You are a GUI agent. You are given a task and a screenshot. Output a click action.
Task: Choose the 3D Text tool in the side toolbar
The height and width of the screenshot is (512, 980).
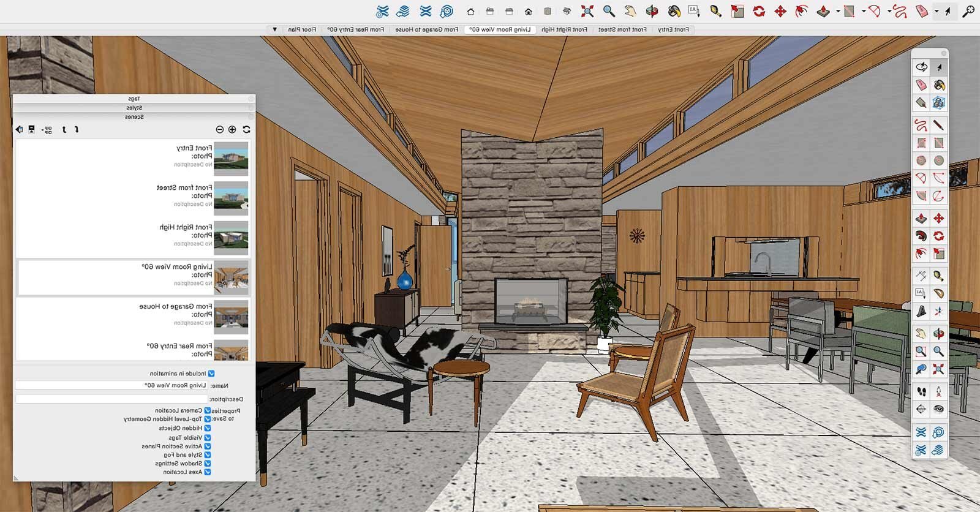(x=921, y=312)
